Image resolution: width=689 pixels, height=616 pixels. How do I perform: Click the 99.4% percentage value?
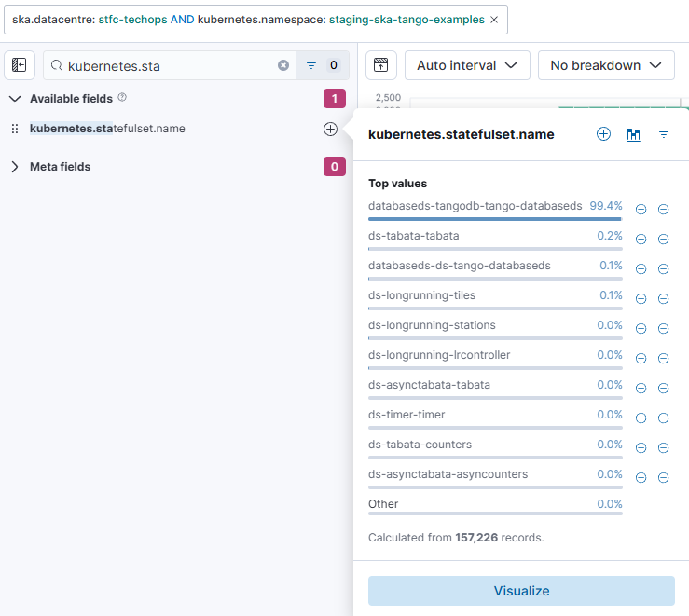(x=606, y=206)
